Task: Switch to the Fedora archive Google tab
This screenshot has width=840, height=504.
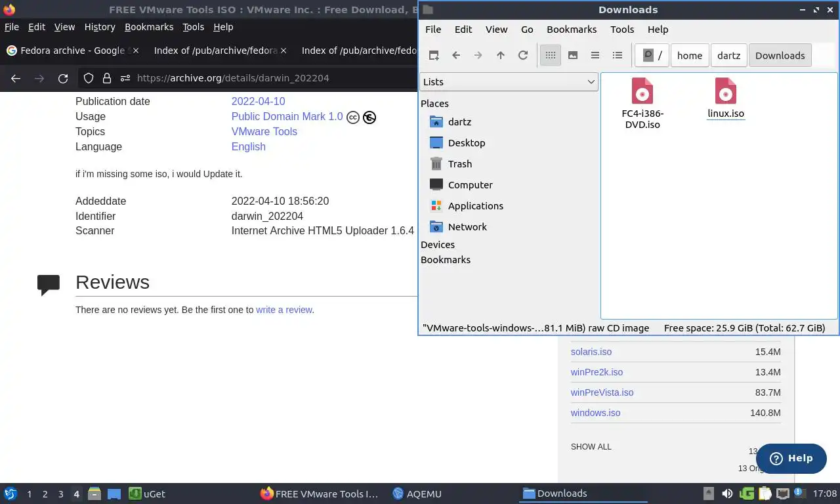Action: [72, 51]
